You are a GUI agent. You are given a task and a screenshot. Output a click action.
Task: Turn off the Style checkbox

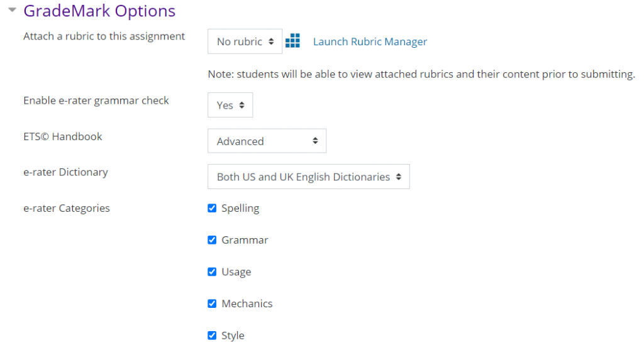(212, 336)
